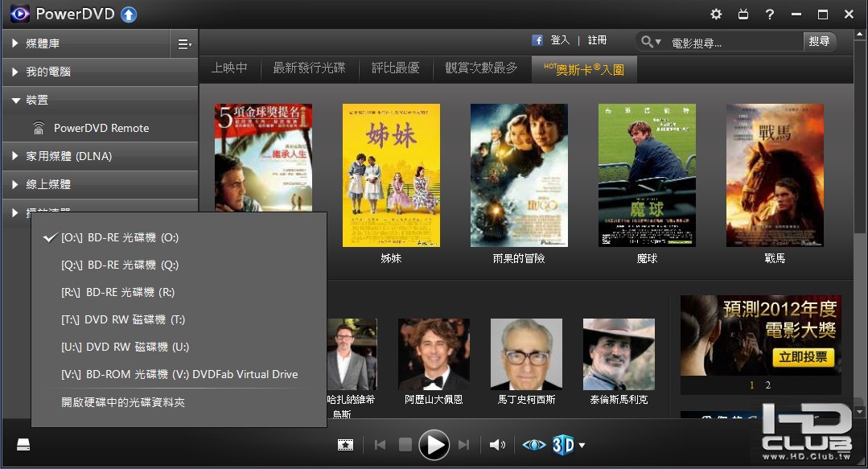This screenshot has height=469, width=868.
Task: Open the help question mark icon
Action: tap(770, 14)
